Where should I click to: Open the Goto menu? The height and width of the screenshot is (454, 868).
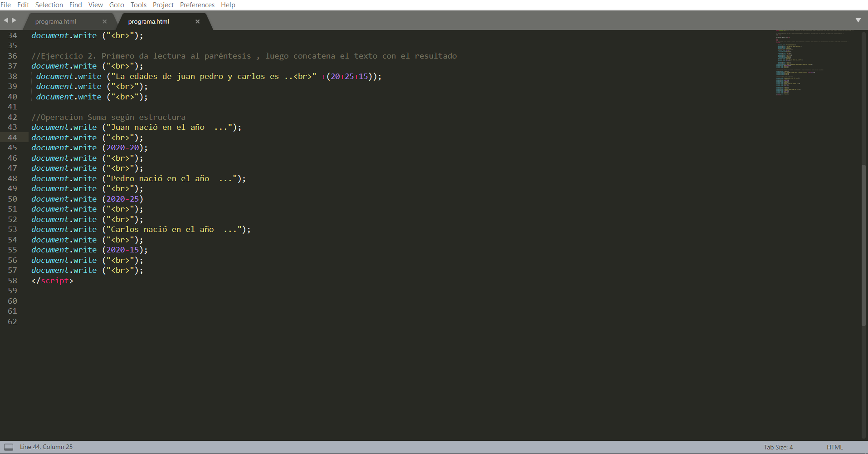click(117, 5)
